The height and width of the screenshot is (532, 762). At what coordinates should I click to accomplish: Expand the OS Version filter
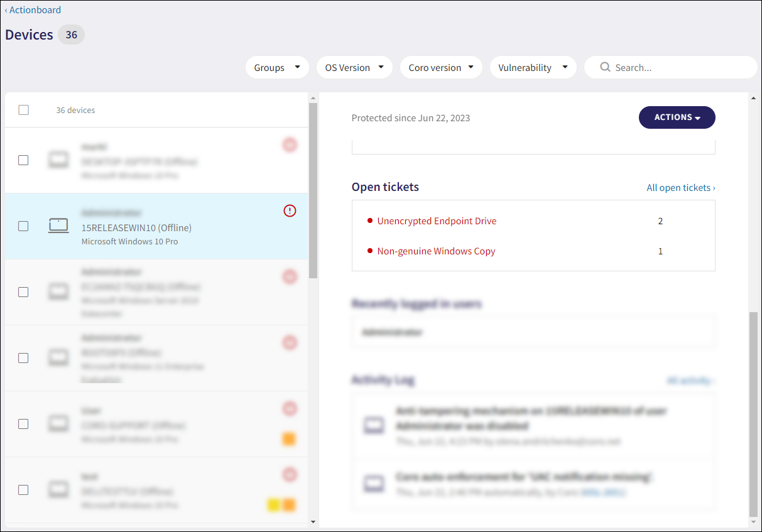coord(354,68)
